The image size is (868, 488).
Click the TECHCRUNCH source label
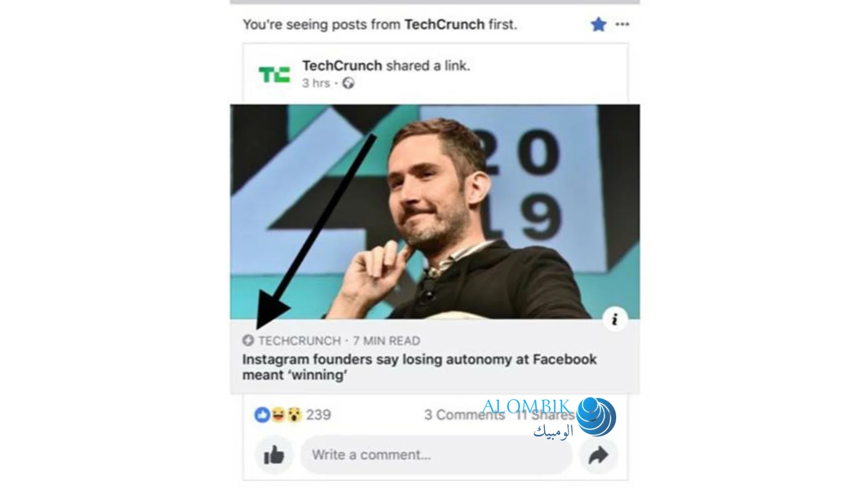(300, 341)
